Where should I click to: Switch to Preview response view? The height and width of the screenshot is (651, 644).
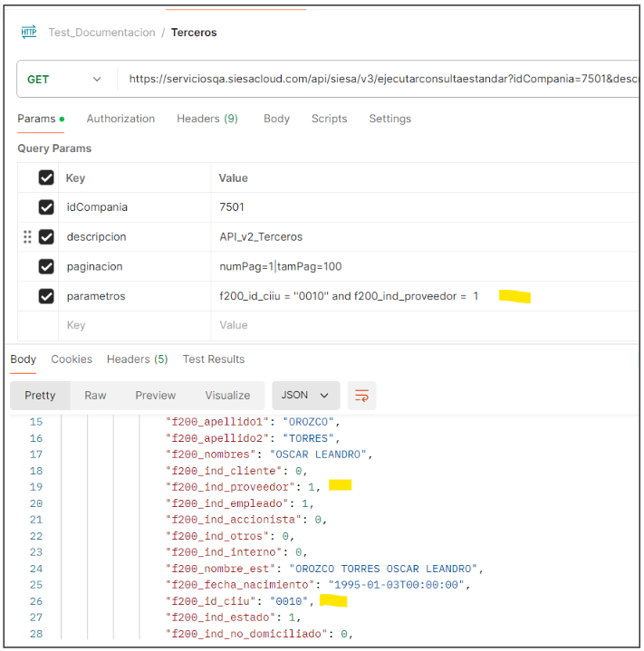click(155, 396)
